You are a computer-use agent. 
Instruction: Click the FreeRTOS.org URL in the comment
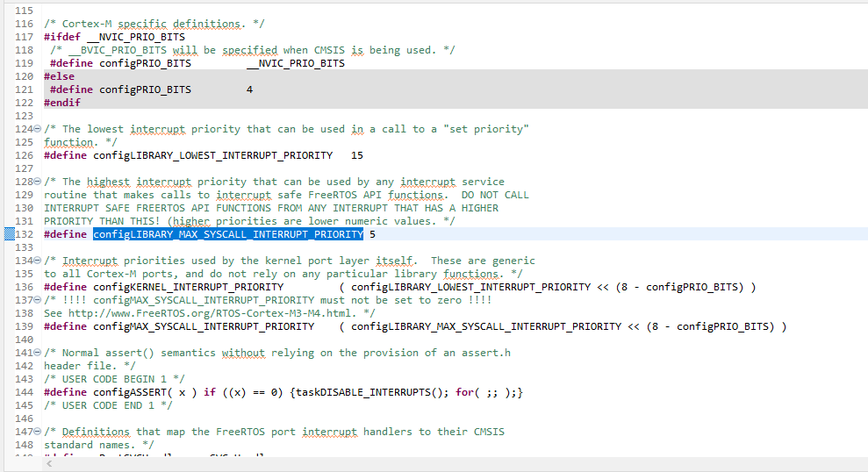[x=210, y=313]
